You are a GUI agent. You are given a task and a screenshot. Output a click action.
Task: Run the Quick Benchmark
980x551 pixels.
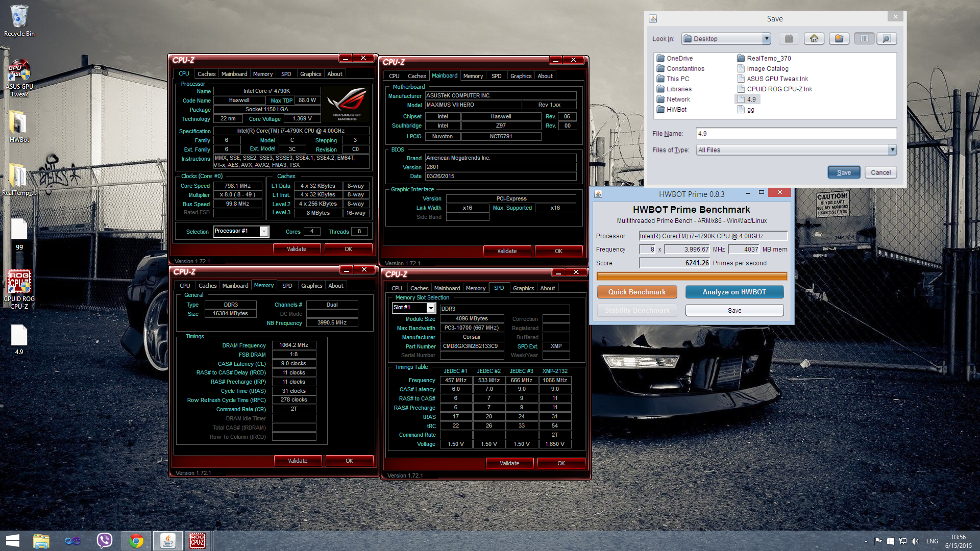point(637,292)
